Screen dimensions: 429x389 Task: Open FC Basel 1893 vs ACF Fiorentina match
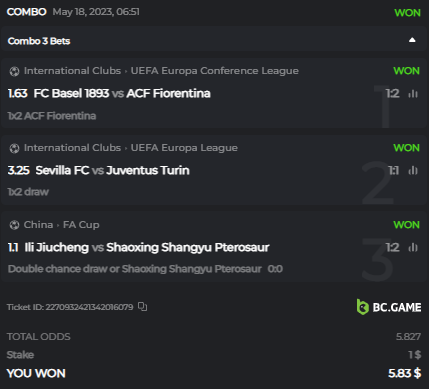pos(122,93)
